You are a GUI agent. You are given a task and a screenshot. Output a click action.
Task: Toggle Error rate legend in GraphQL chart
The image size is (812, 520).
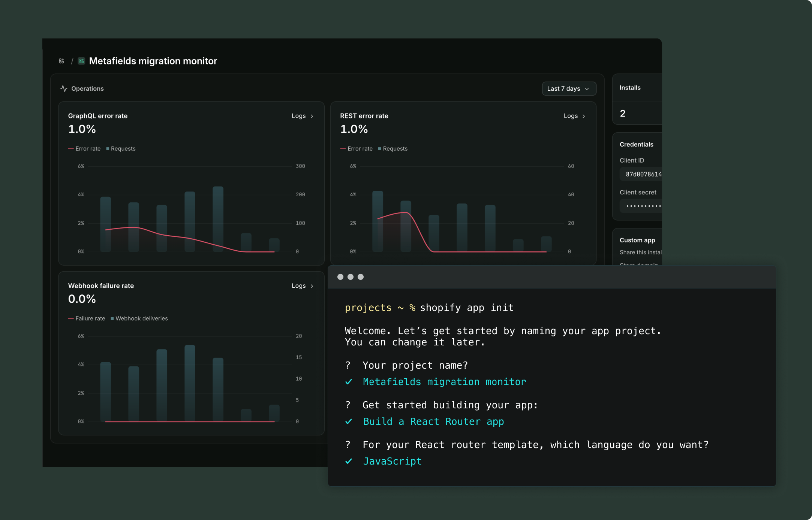click(x=84, y=149)
